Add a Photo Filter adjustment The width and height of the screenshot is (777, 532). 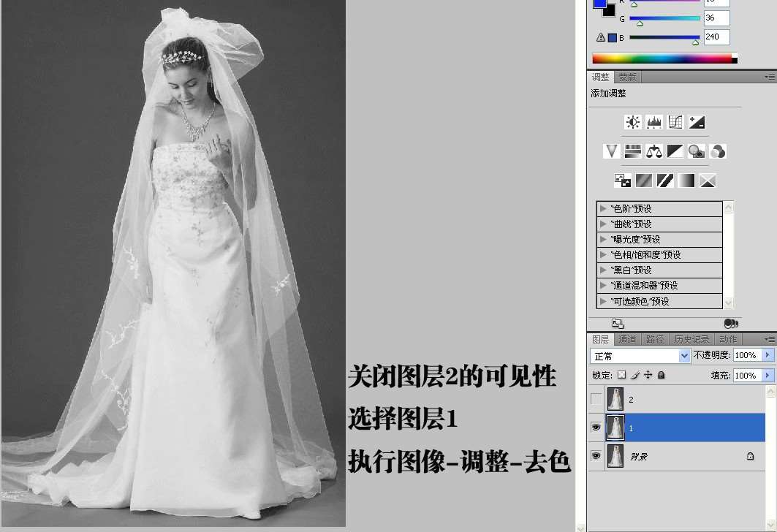696,151
